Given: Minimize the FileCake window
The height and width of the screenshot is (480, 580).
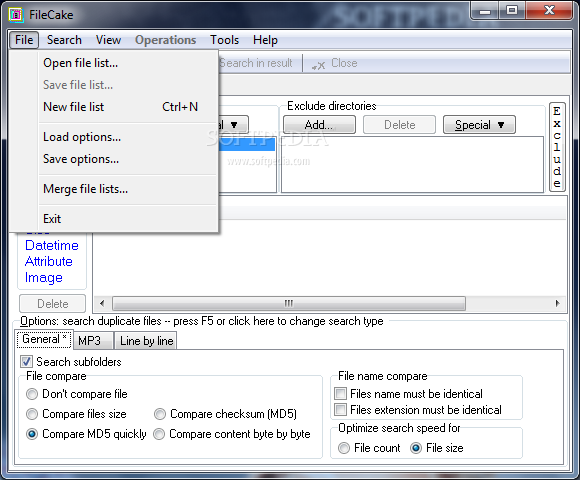Looking at the screenshot, I should [x=485, y=11].
